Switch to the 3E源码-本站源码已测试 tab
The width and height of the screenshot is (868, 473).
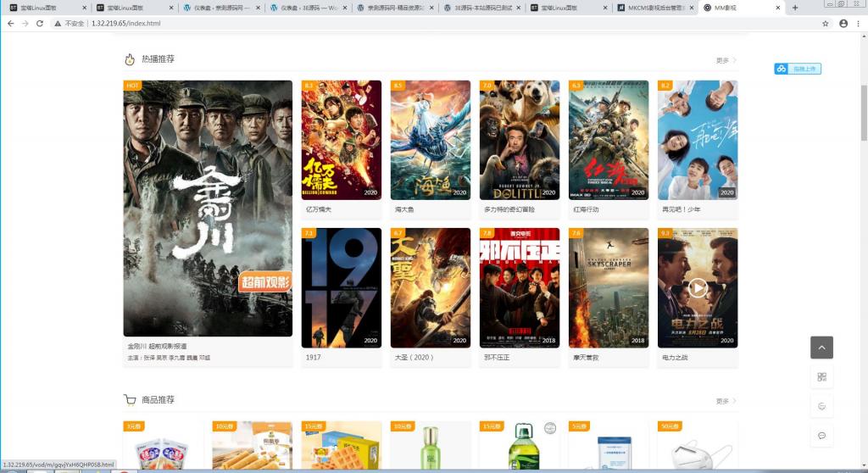[481, 8]
